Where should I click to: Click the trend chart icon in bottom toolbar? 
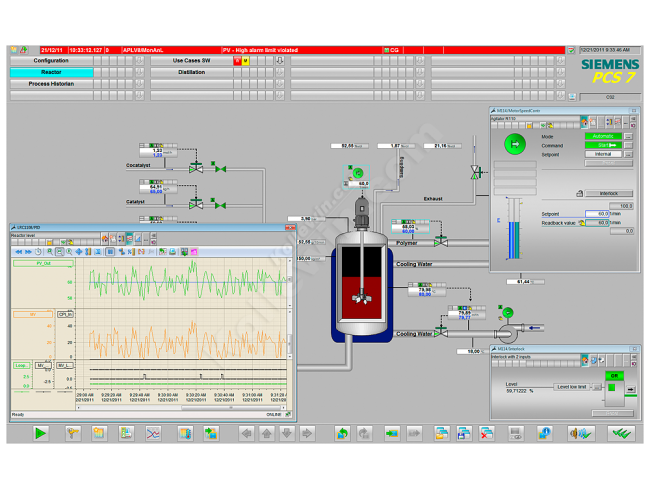click(x=154, y=433)
